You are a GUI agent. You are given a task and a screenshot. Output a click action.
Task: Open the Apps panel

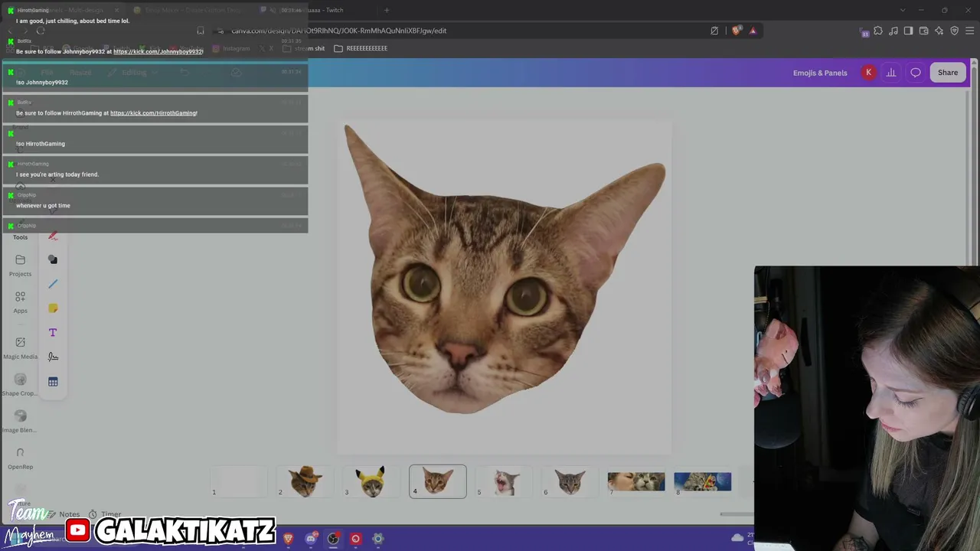[20, 302]
